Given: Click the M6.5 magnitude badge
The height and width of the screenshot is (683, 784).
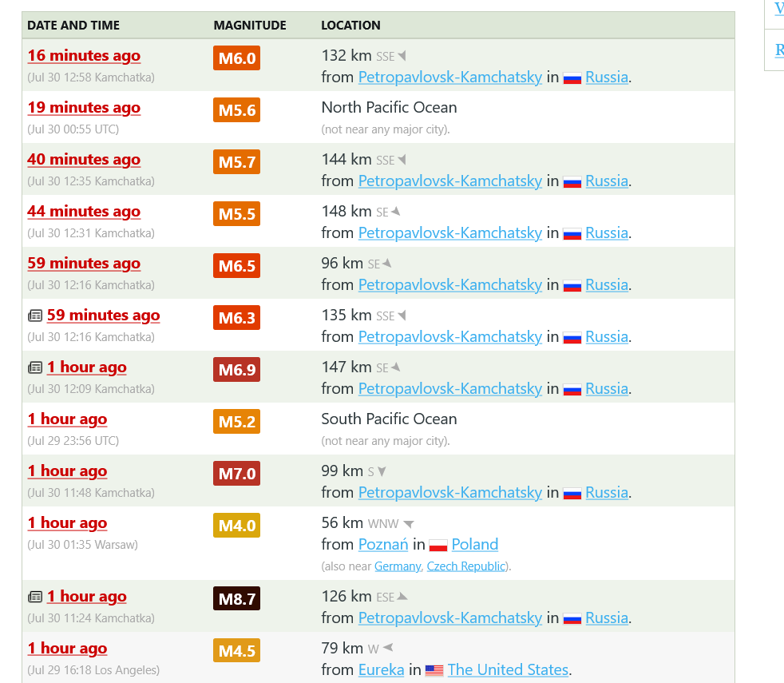Looking at the screenshot, I should tap(236, 266).
